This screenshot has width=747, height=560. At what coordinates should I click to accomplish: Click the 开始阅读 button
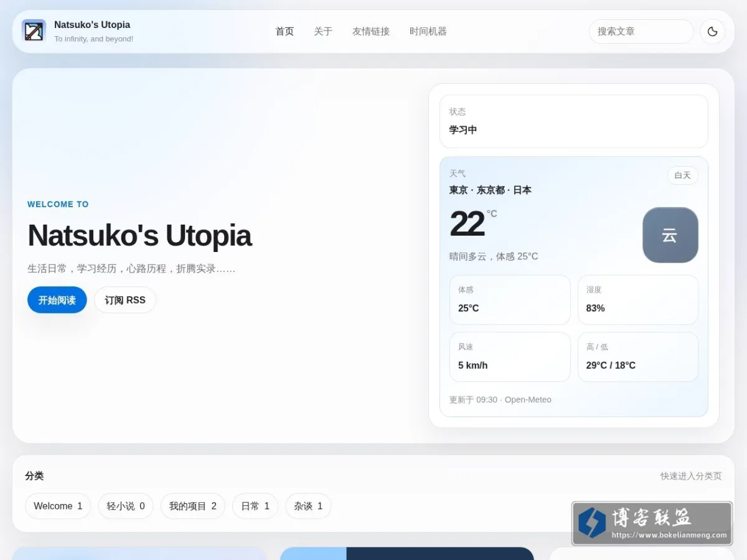(57, 300)
